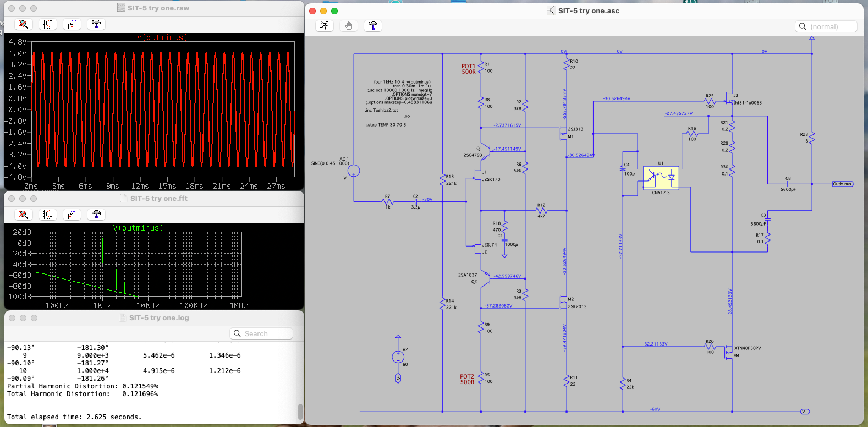
Task: Select the 2SC4793 transistor Q1 label
Action: pyautogui.click(x=473, y=155)
